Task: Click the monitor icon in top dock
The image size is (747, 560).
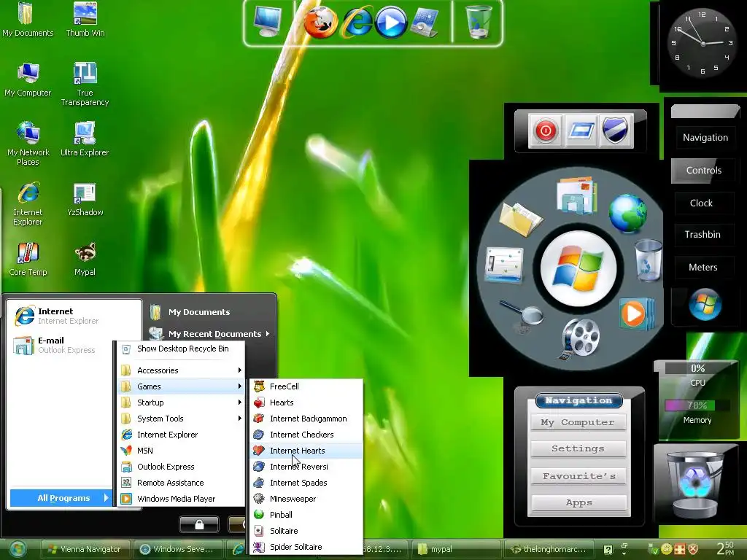Action: coord(267,21)
